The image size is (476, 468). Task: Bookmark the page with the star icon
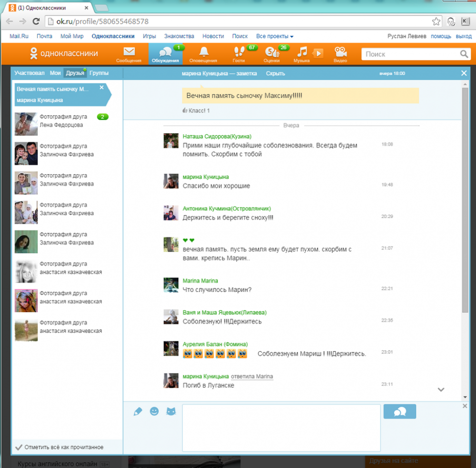pyautogui.click(x=436, y=21)
